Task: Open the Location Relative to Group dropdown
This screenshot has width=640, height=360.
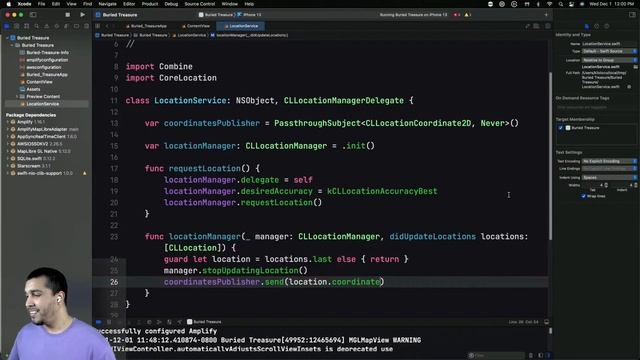Action: coord(609,60)
